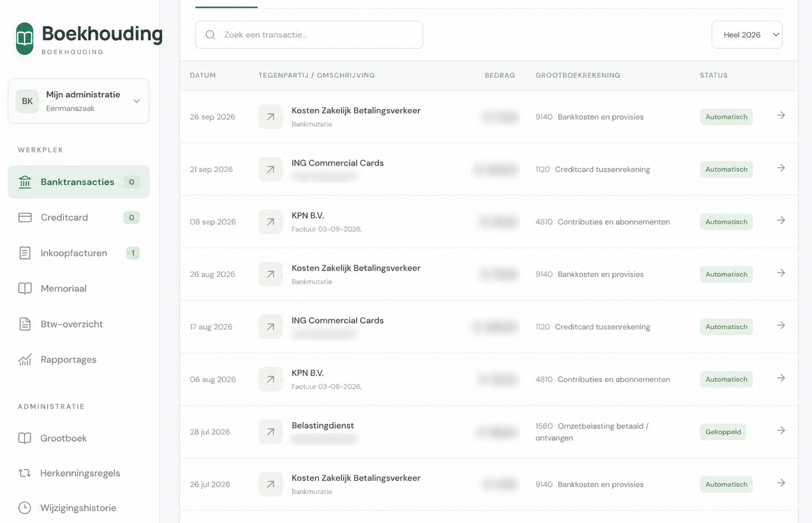This screenshot has width=812, height=523.
Task: Open the Btw-overzicht document icon
Action: point(25,324)
